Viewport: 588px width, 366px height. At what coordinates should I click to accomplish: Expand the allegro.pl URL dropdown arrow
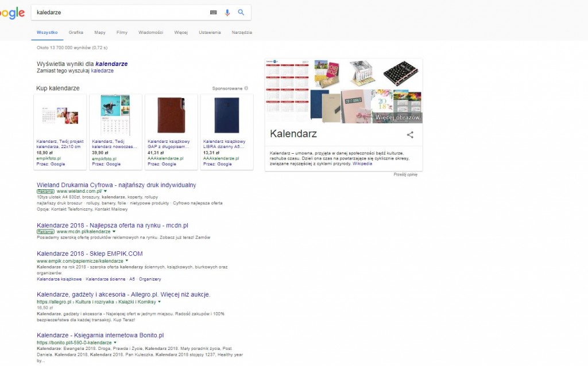pyautogui.click(x=160, y=302)
